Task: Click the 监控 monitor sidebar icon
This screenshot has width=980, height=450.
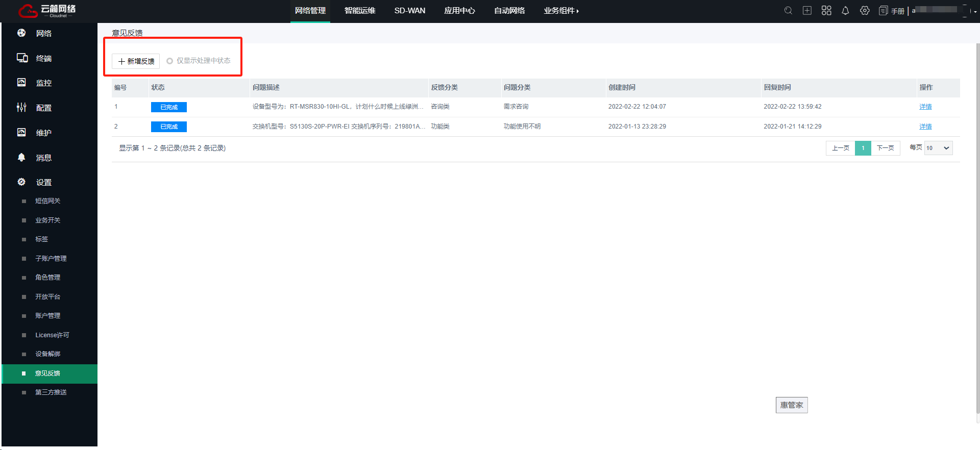Action: [21, 83]
